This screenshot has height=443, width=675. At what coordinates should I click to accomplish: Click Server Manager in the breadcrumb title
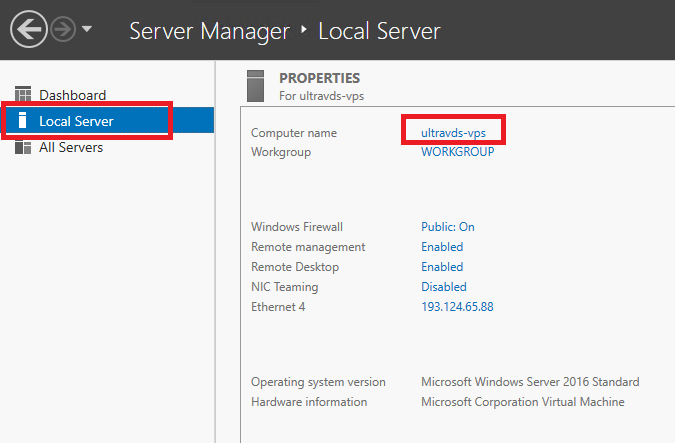210,31
